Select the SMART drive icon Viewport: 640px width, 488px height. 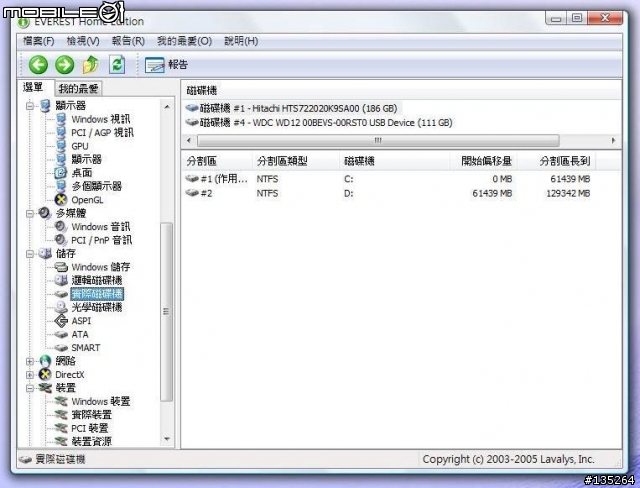[x=61, y=348]
